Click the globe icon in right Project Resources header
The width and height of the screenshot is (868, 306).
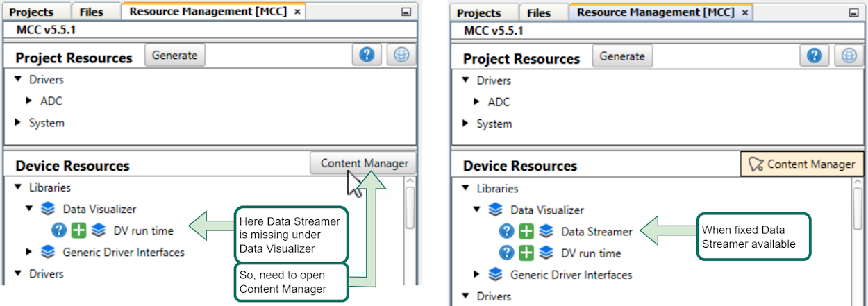pyautogui.click(x=849, y=56)
